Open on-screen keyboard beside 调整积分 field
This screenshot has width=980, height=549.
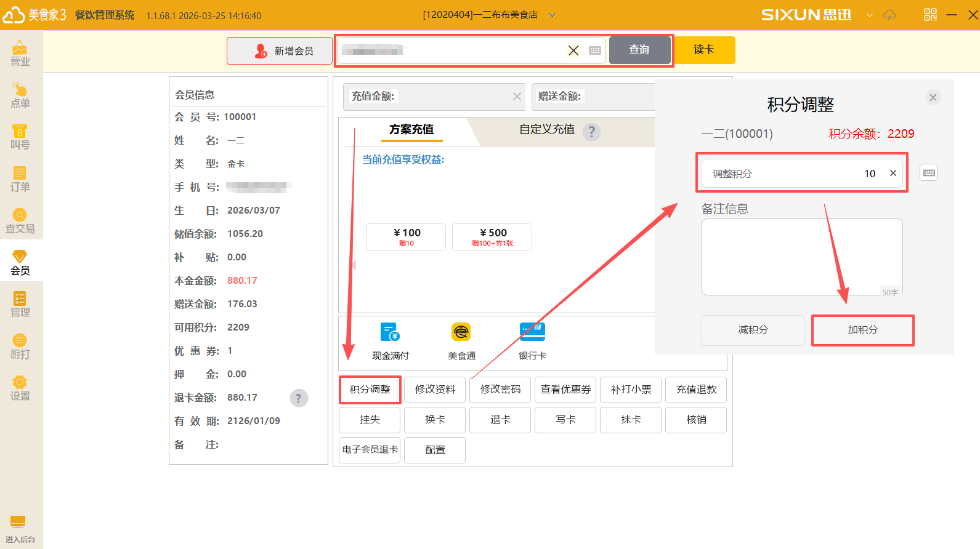929,173
